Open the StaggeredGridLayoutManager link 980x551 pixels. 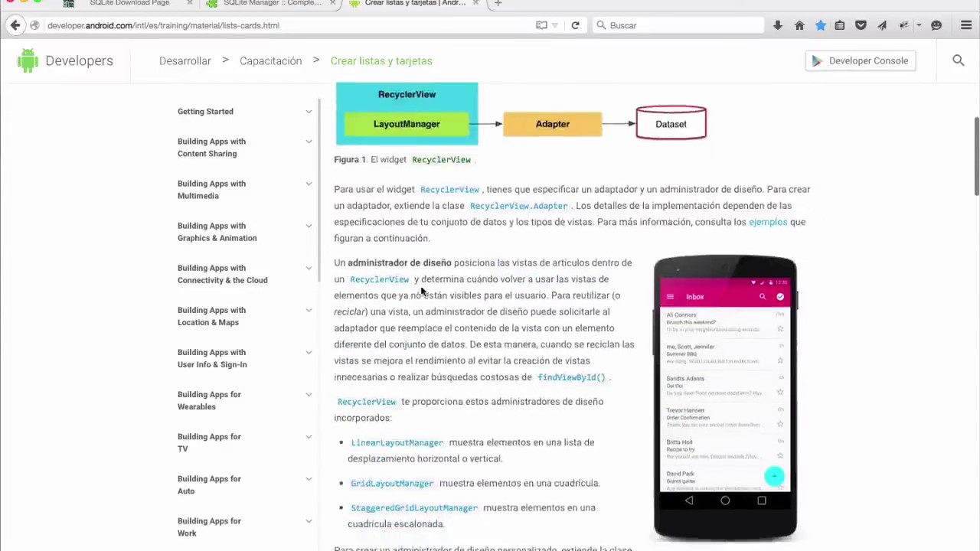(414, 507)
